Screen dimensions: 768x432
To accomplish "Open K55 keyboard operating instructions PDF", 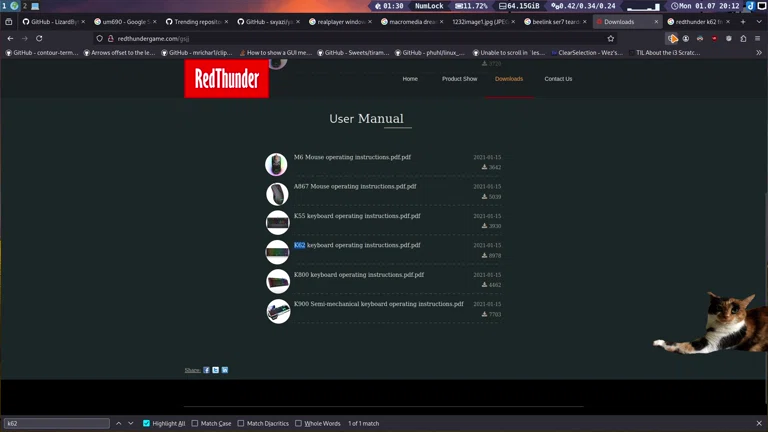I will point(357,216).
